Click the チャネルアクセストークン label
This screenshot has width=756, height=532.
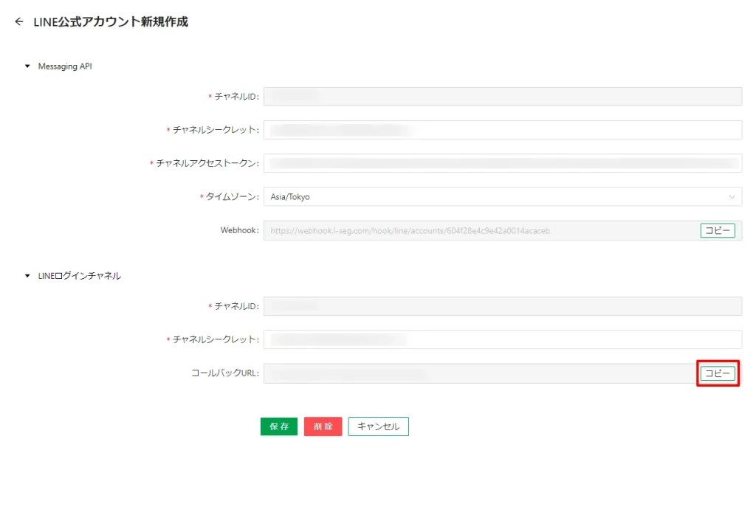207,163
